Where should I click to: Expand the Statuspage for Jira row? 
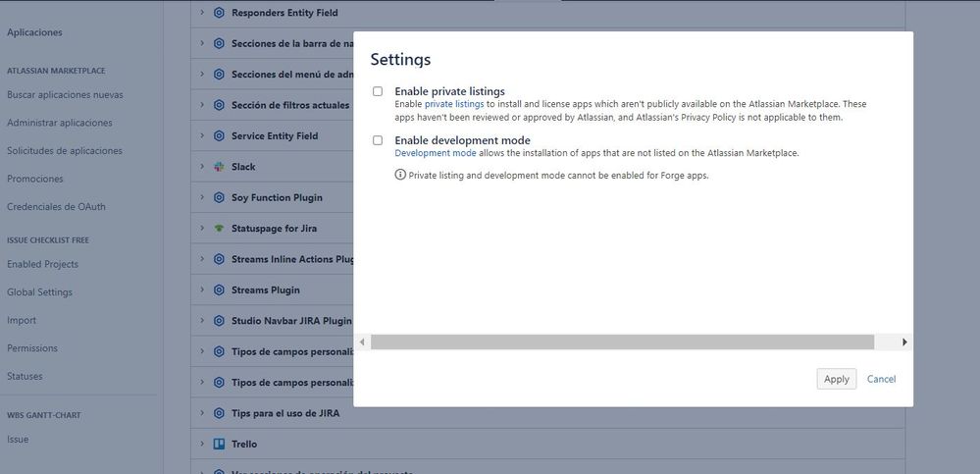(x=202, y=228)
